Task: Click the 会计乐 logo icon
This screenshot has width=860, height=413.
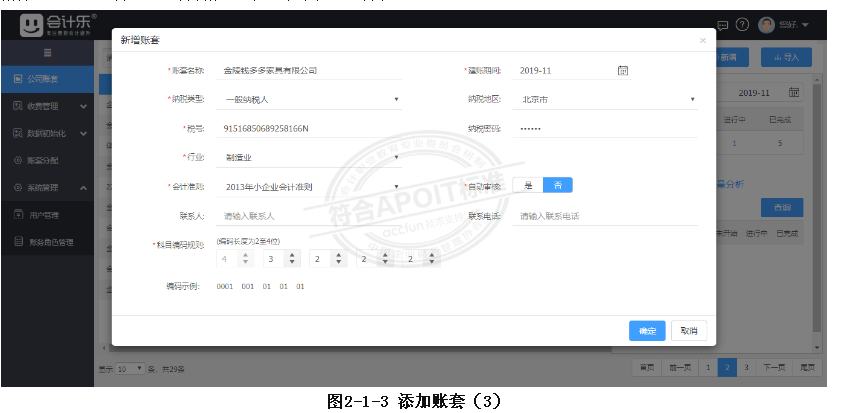Action: tap(31, 25)
